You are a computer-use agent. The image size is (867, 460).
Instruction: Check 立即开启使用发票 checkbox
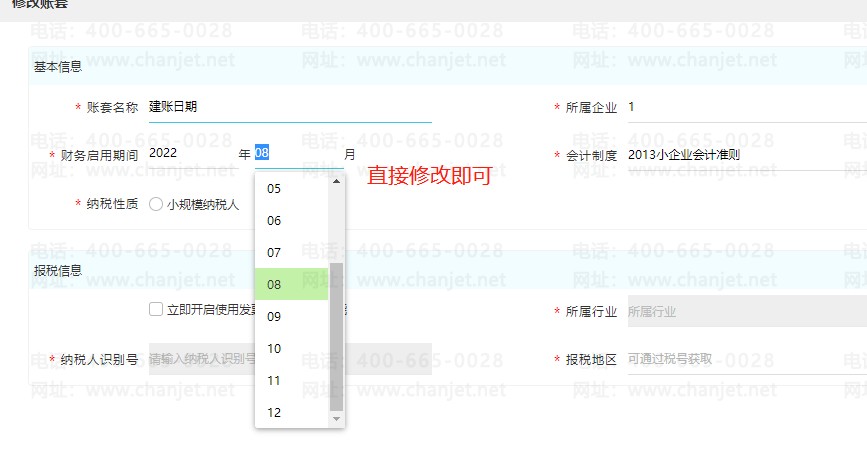point(156,309)
